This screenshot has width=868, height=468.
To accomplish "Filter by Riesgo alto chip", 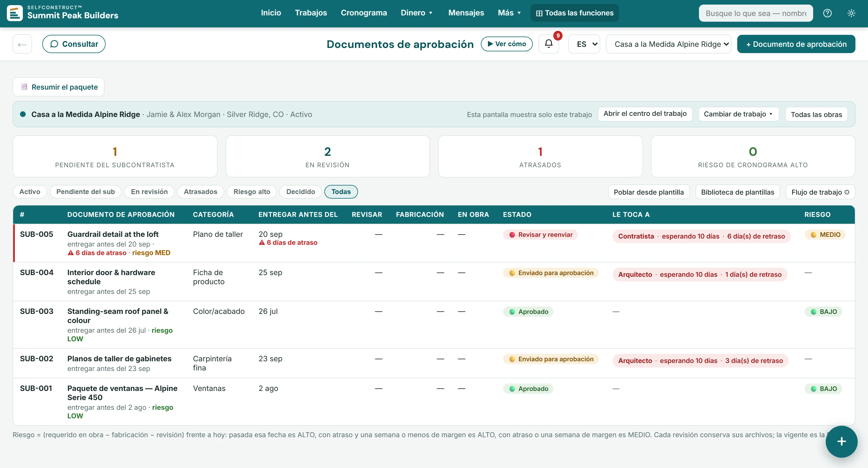I will point(252,191).
